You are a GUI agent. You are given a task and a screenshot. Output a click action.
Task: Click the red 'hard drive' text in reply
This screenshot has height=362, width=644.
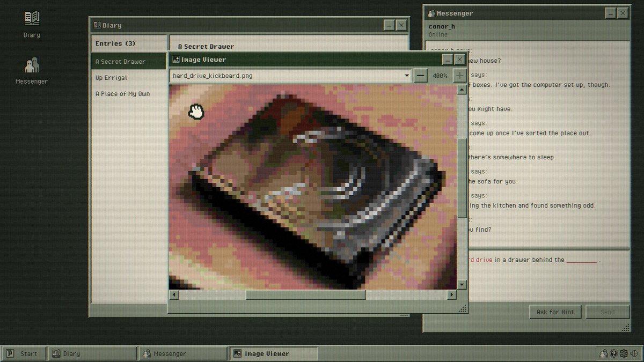coord(479,260)
